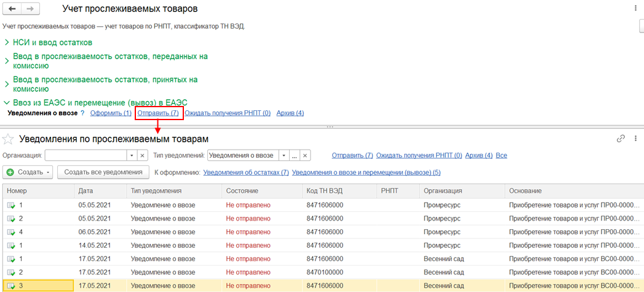
Task: Click into the Организация input field
Action: (85, 155)
